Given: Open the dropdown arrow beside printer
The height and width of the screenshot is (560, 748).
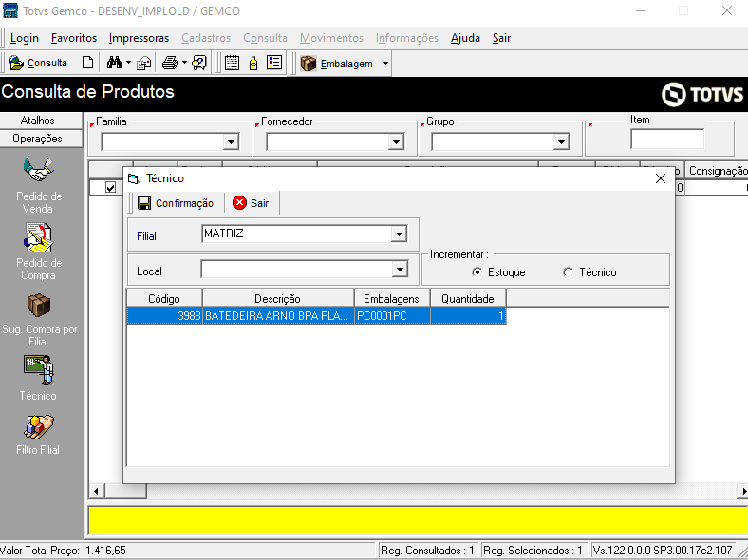Looking at the screenshot, I should pyautogui.click(x=184, y=63).
